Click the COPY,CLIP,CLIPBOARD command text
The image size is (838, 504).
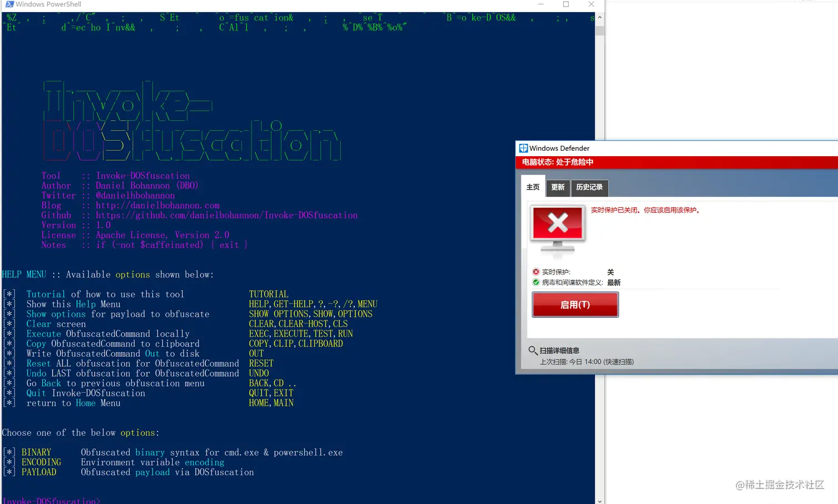296,344
